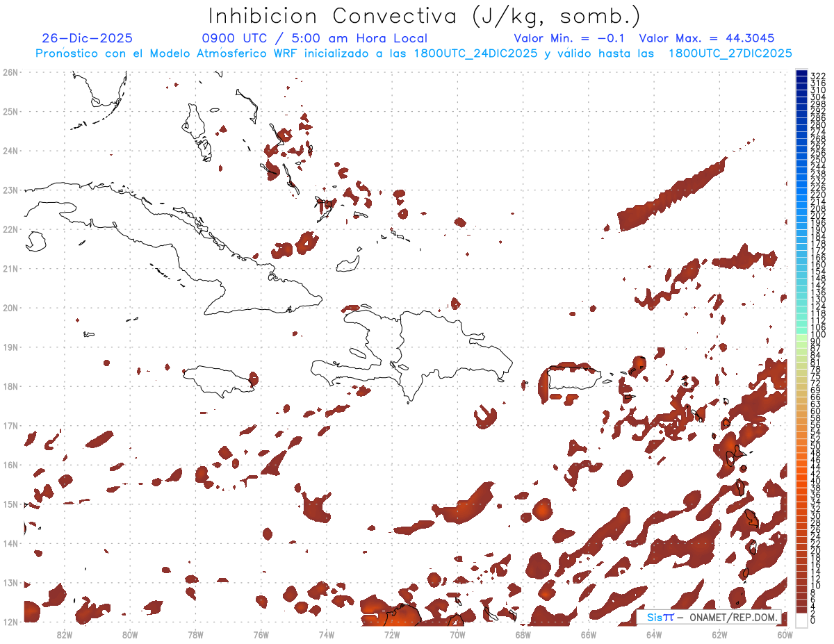Click the '74W' longitude label
The width and height of the screenshot is (834, 644).
pos(327,634)
